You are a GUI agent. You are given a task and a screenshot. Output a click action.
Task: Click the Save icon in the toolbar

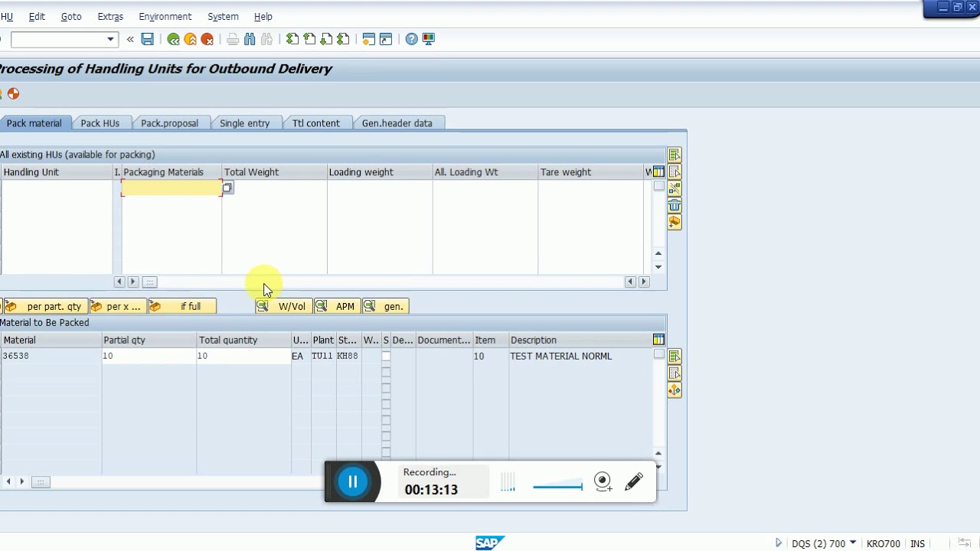148,39
